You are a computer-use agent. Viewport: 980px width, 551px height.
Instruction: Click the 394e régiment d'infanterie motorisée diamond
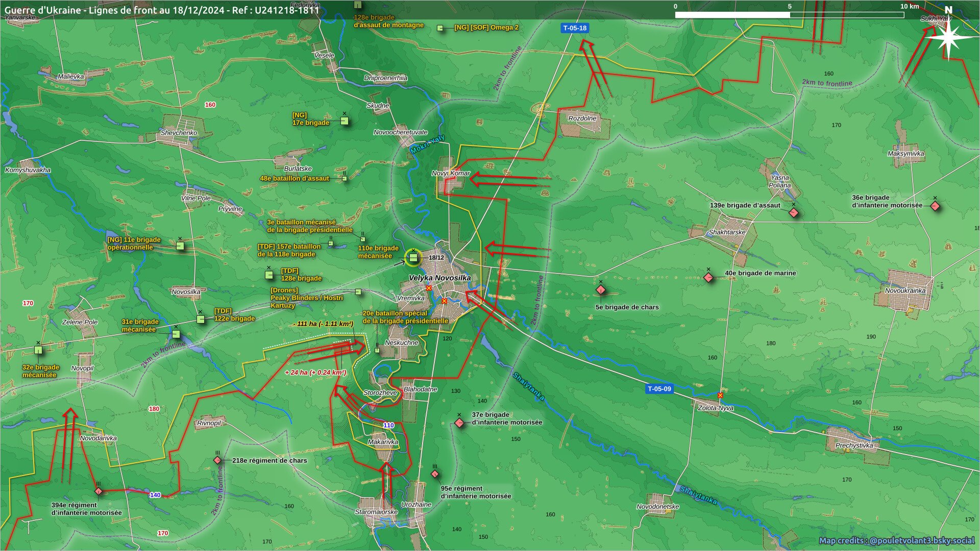(99, 491)
